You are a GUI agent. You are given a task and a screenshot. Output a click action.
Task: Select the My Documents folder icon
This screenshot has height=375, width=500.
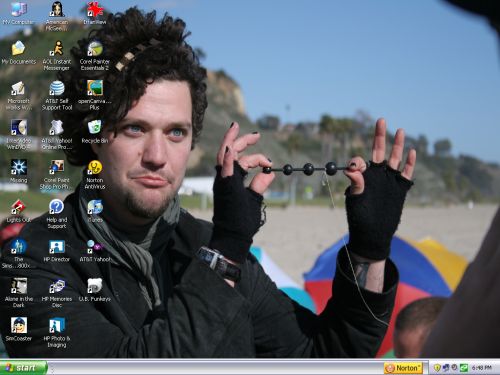[18, 52]
